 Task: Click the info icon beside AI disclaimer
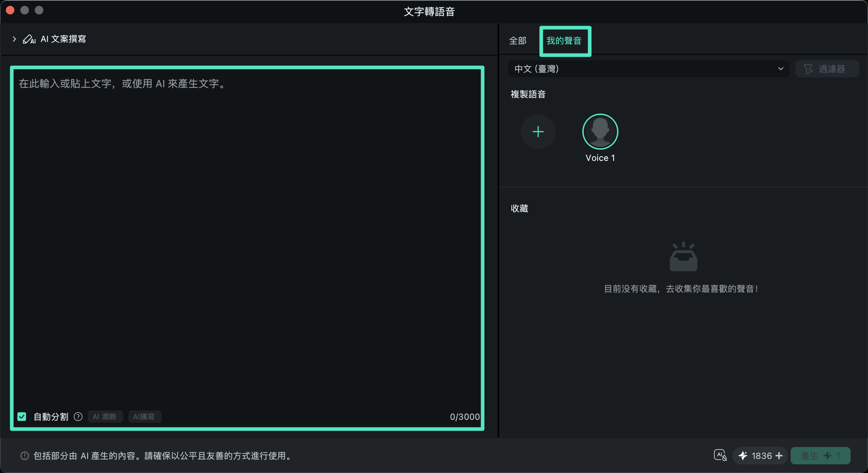click(25, 456)
